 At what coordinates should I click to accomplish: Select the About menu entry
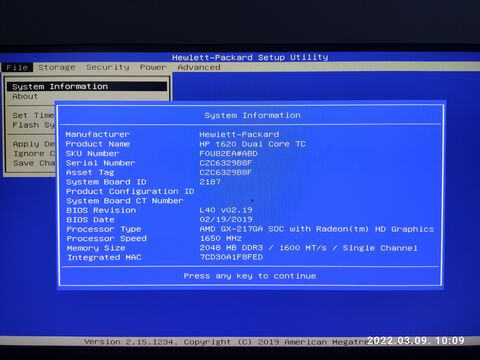pyautogui.click(x=25, y=96)
